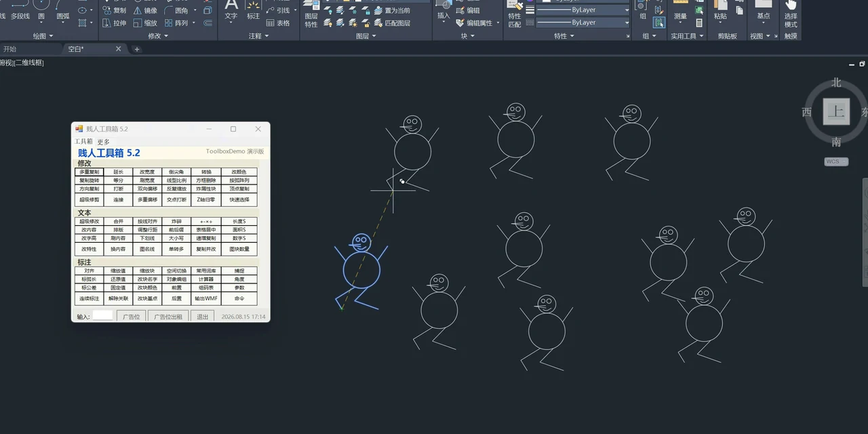868x434 pixels.
Task: Expand the 实用工具 panel dropdown
Action: tap(687, 36)
